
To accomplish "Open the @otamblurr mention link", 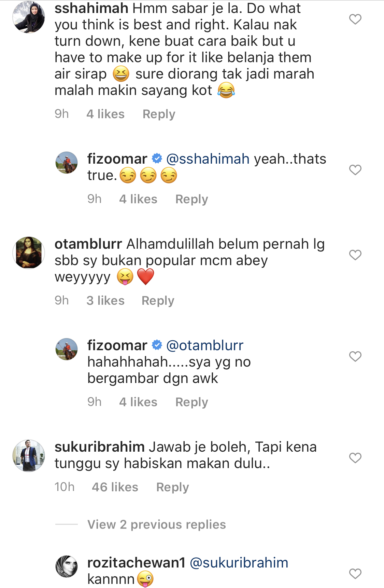I will (205, 346).
